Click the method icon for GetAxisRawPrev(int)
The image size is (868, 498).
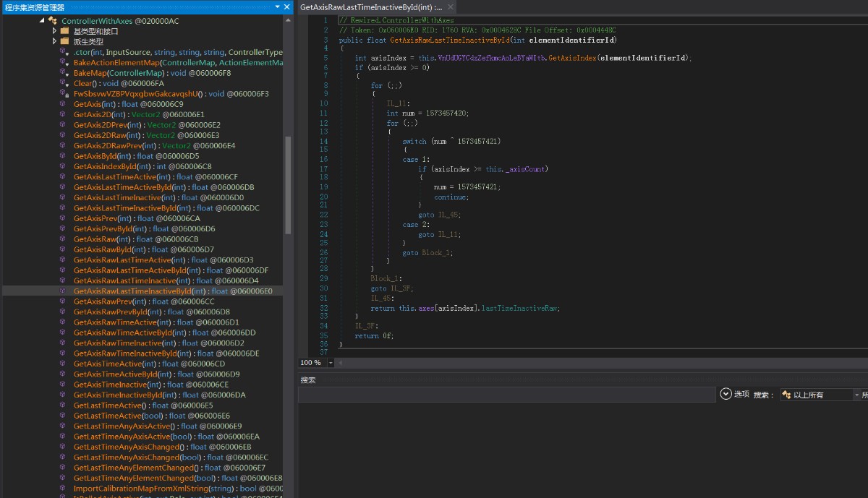point(63,301)
